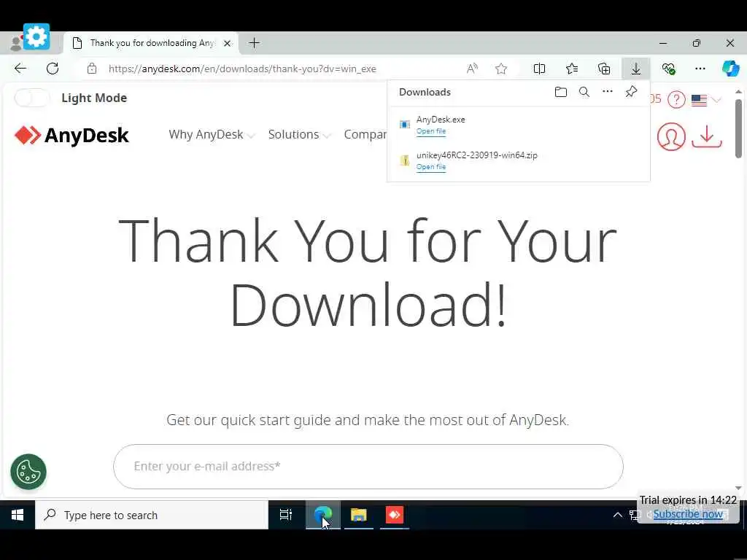Open the Edge Settings and more menu
Screen dimensions: 747x560
click(x=700, y=69)
